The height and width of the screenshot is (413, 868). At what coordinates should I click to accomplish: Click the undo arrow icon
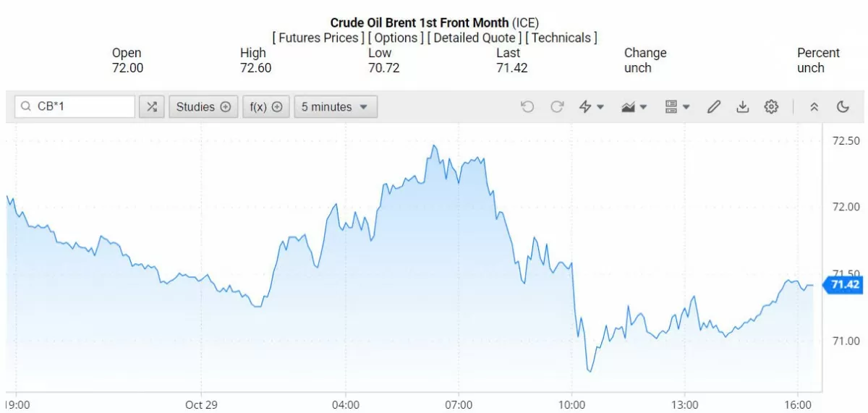[527, 107]
